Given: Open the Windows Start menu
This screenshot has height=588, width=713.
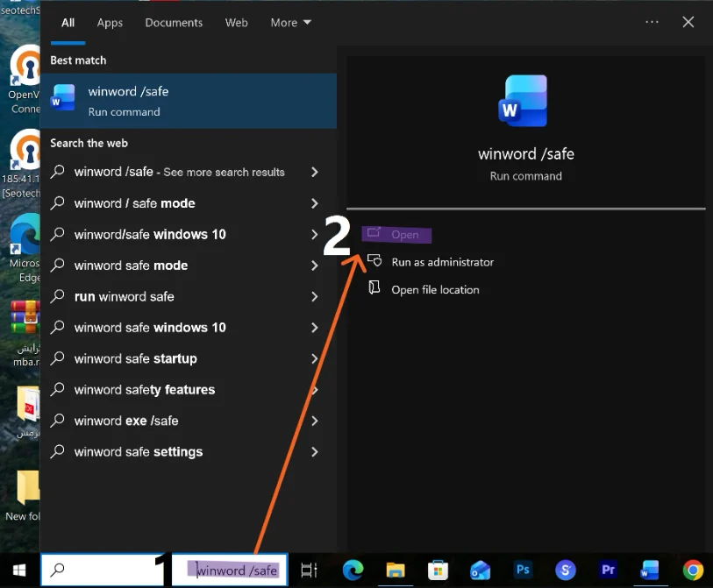Looking at the screenshot, I should click(19, 570).
